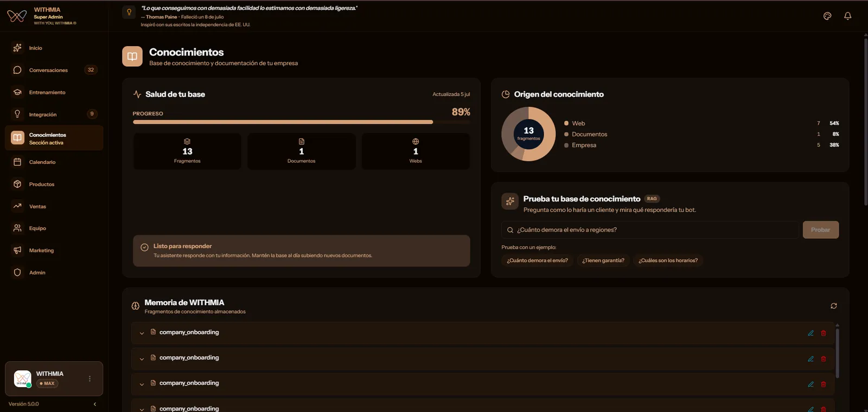Image resolution: width=868 pixels, height=412 pixels.
Task: Expand the second company_onboarding row
Action: click(142, 359)
